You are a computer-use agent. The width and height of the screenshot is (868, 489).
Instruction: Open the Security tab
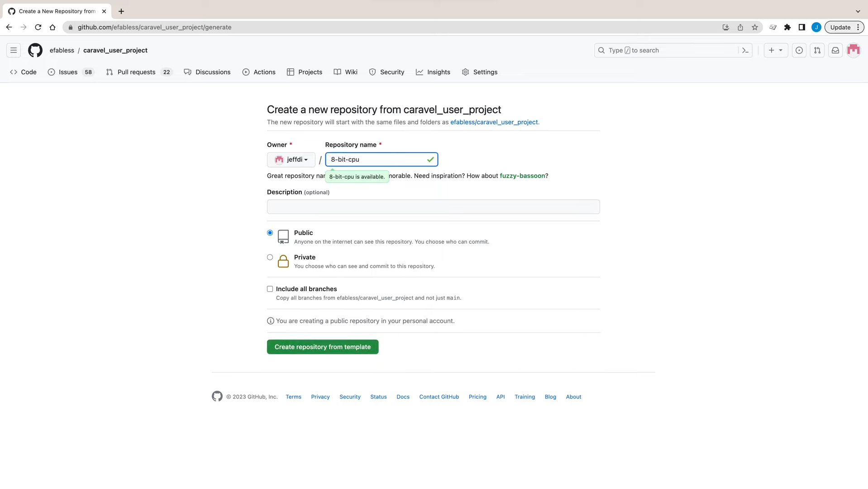tap(386, 72)
